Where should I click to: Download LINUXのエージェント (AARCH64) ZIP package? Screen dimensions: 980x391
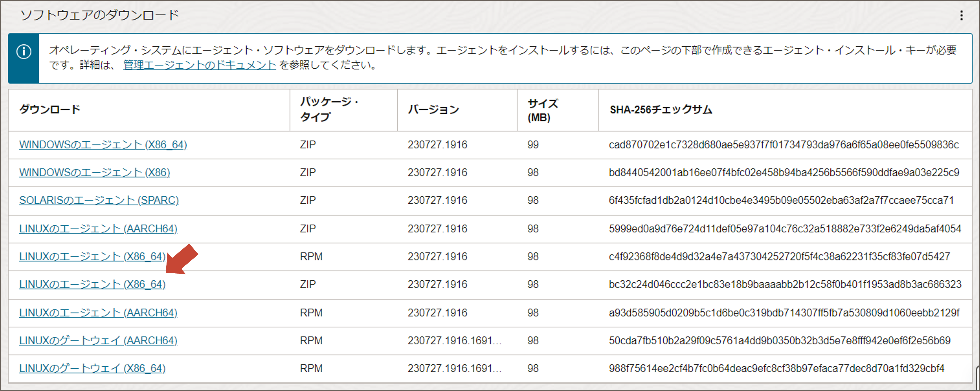click(98, 229)
